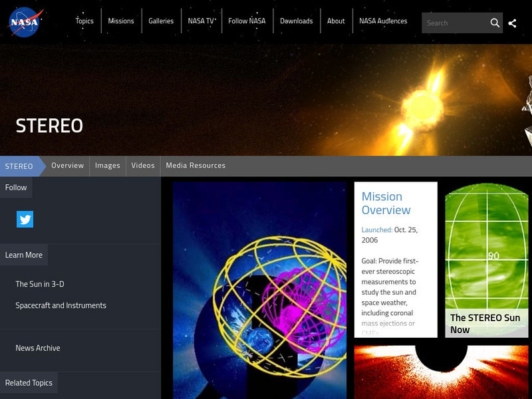Open the About menu
Viewport: 532px width, 399px height.
point(336,21)
